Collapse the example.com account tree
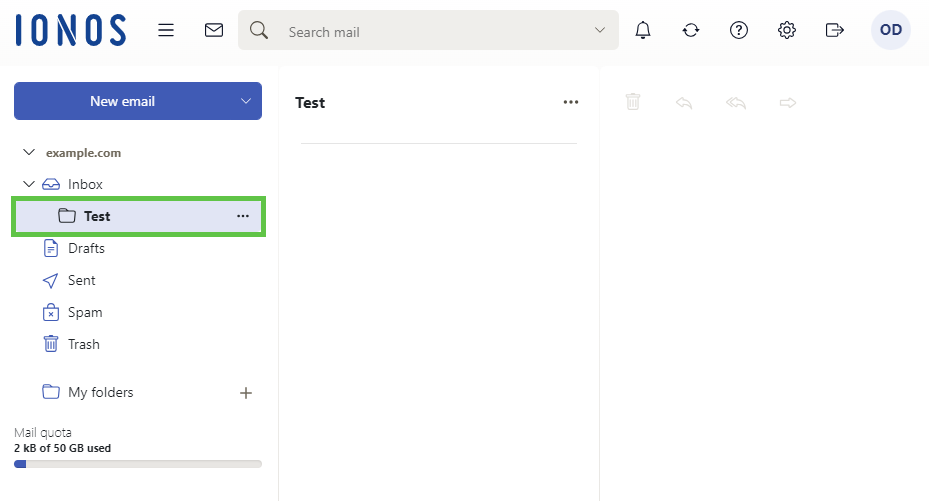This screenshot has height=501, width=929. point(28,153)
